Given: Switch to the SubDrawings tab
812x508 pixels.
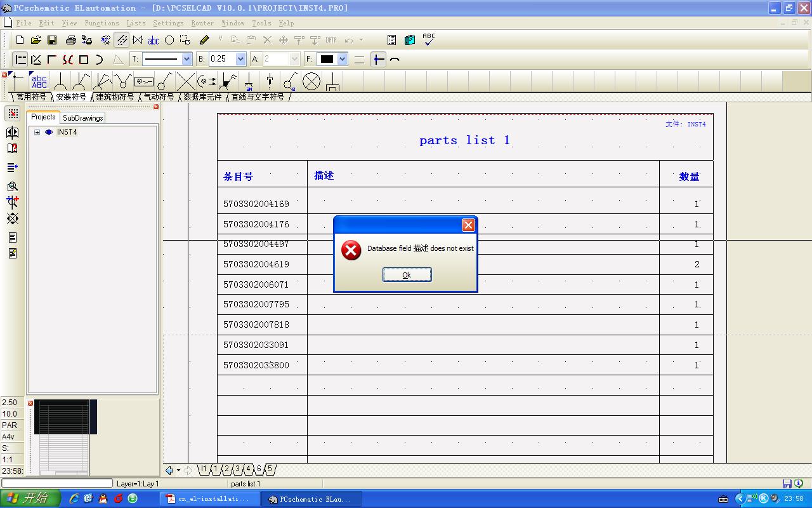Looking at the screenshot, I should pyautogui.click(x=82, y=117).
